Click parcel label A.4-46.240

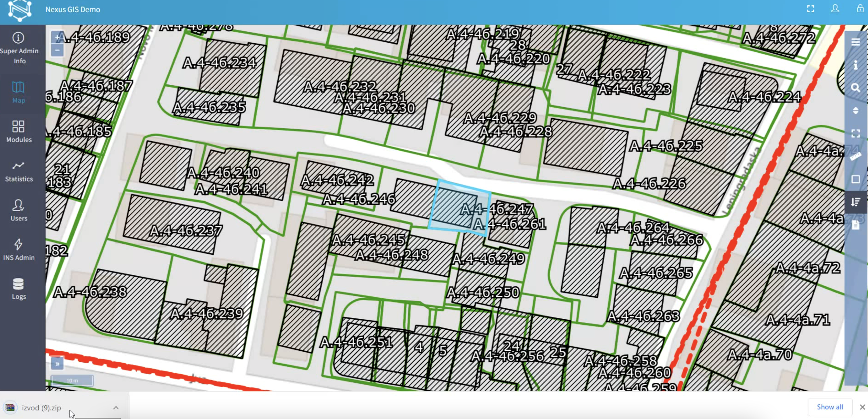tap(223, 173)
